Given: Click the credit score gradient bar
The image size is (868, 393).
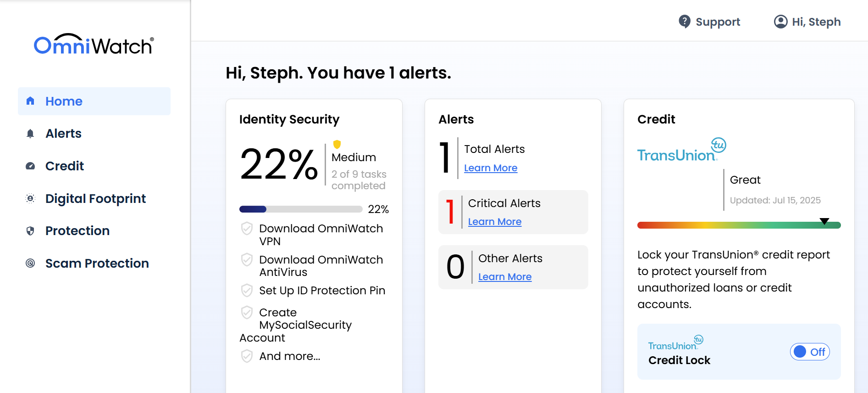Looking at the screenshot, I should point(739,225).
